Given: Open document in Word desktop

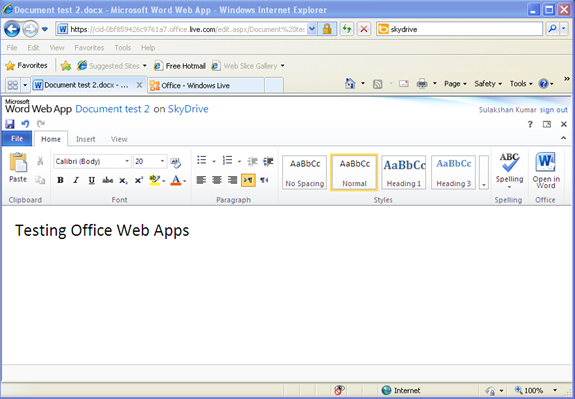Looking at the screenshot, I should point(546,170).
